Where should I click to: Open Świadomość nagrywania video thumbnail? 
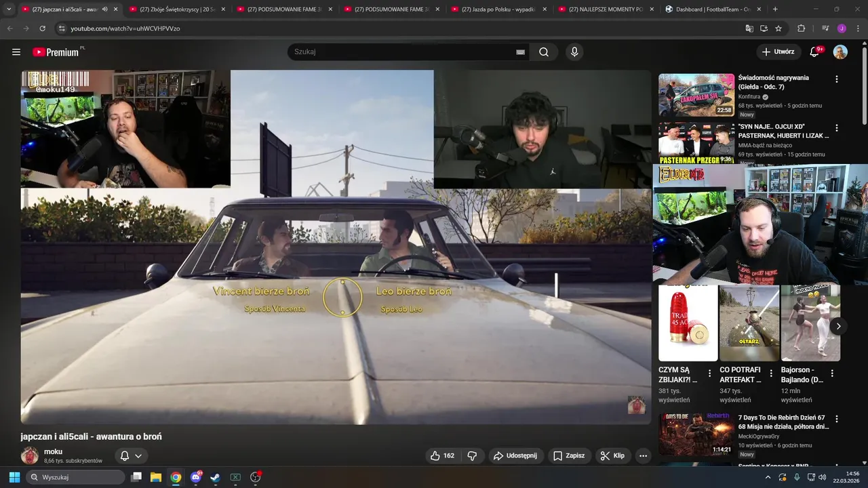(696, 95)
